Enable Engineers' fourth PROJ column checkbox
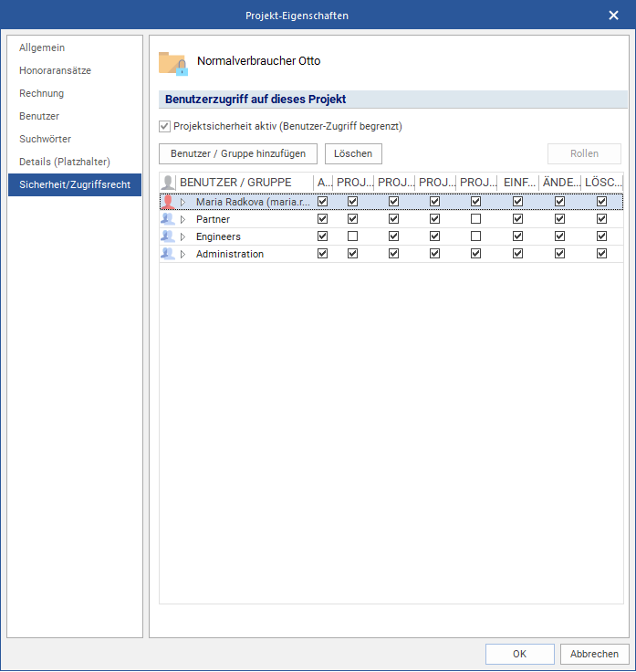The image size is (636, 672). (475, 236)
